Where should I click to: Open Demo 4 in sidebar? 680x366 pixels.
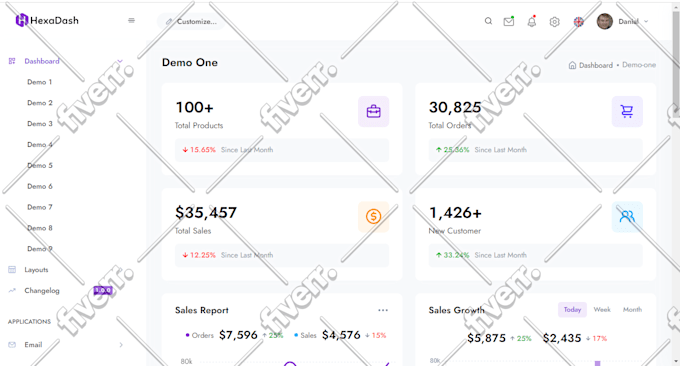click(x=39, y=144)
